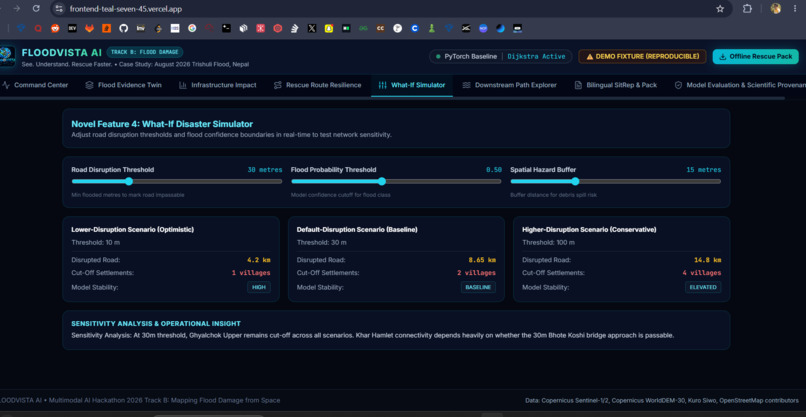
Task: Click the sliders icon on What-If Simulator tab
Action: coord(382,85)
